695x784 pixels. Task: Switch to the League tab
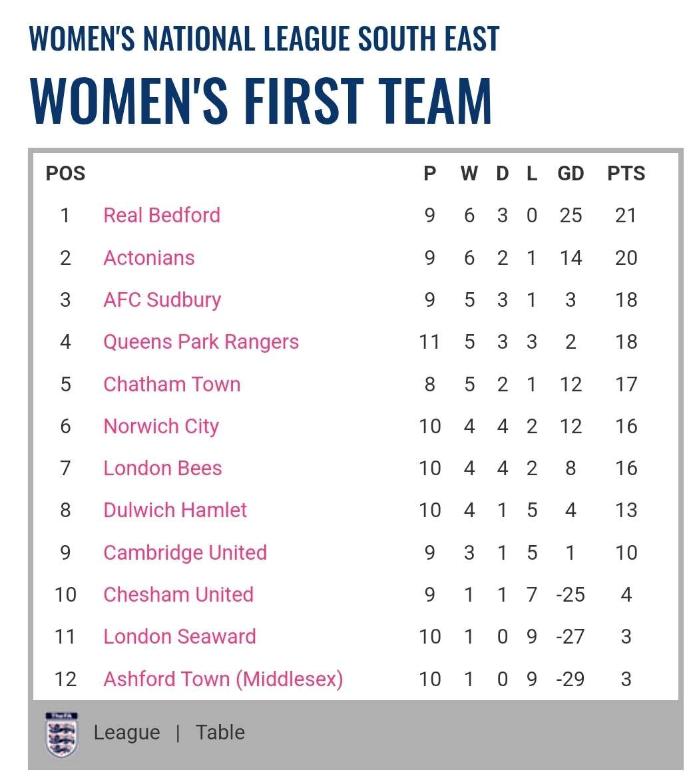tap(126, 733)
